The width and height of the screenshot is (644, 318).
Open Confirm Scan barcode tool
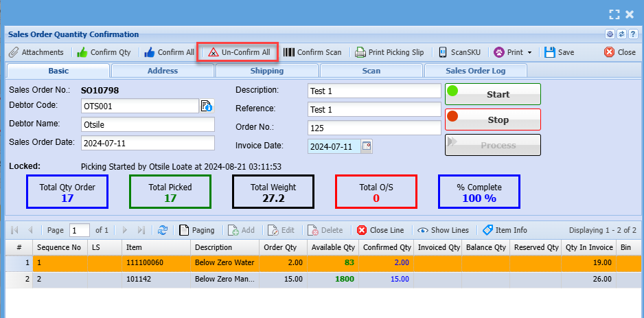pos(312,52)
